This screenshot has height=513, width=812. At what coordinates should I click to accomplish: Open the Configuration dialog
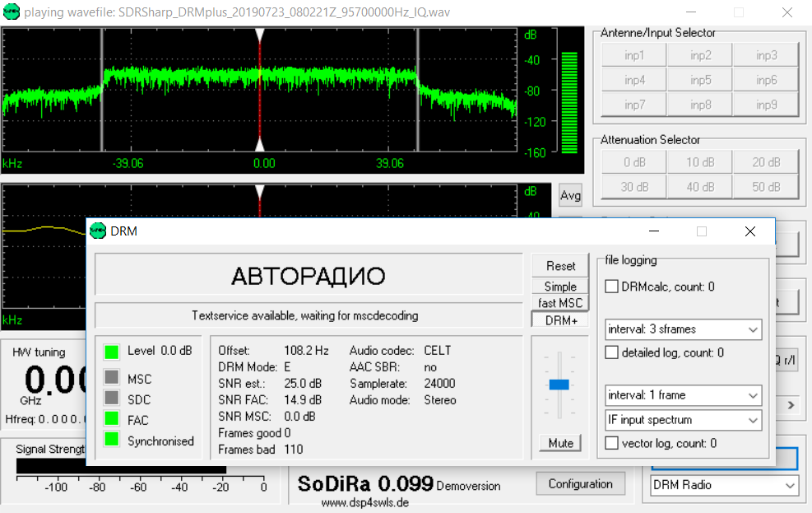click(581, 484)
